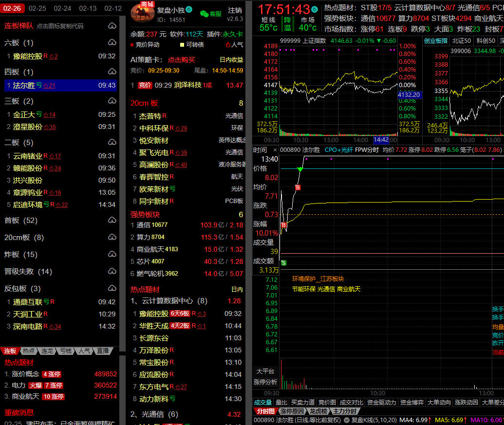Toggle the 人气 flame legend filter
Image resolution: width=504 pixels, height=425 pixels.
coord(234,45)
